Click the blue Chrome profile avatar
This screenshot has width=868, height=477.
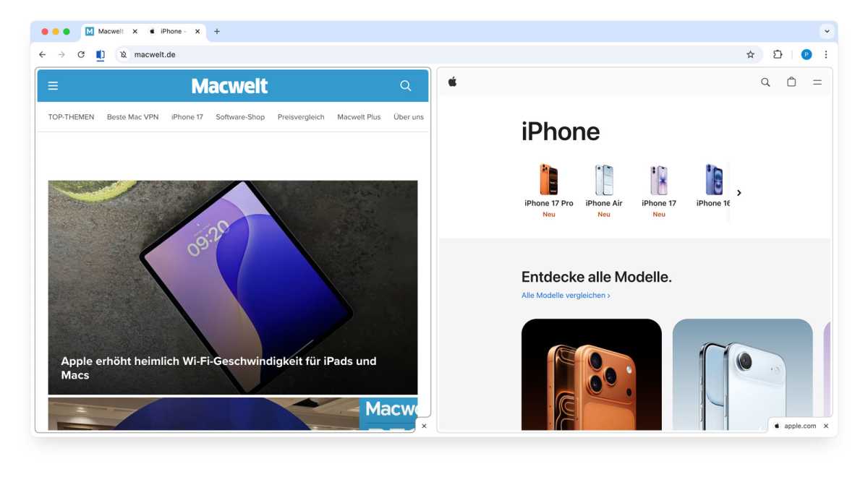806,54
